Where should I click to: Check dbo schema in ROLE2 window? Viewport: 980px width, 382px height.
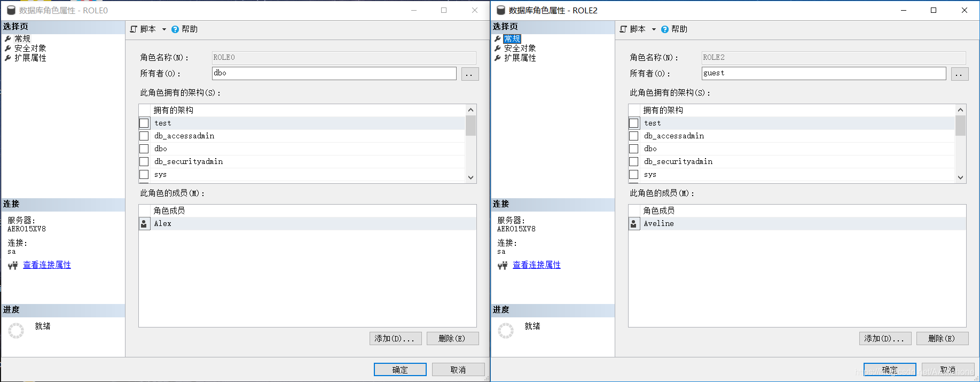634,149
